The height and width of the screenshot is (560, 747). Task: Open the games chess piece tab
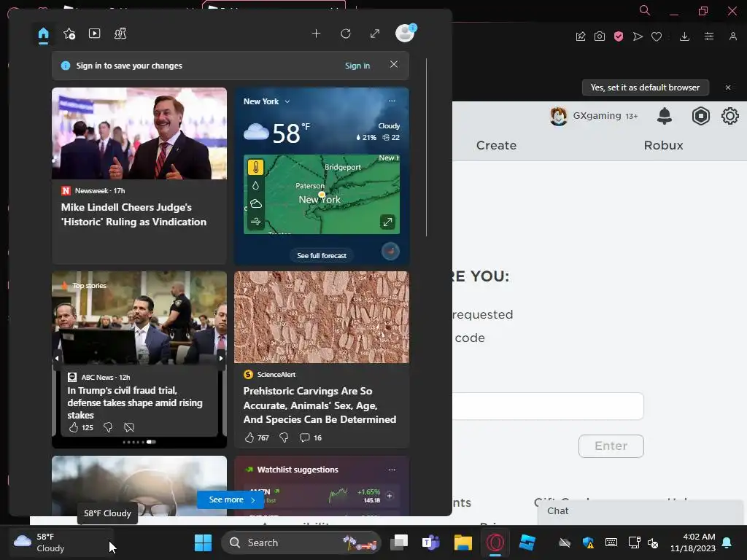pos(120,34)
